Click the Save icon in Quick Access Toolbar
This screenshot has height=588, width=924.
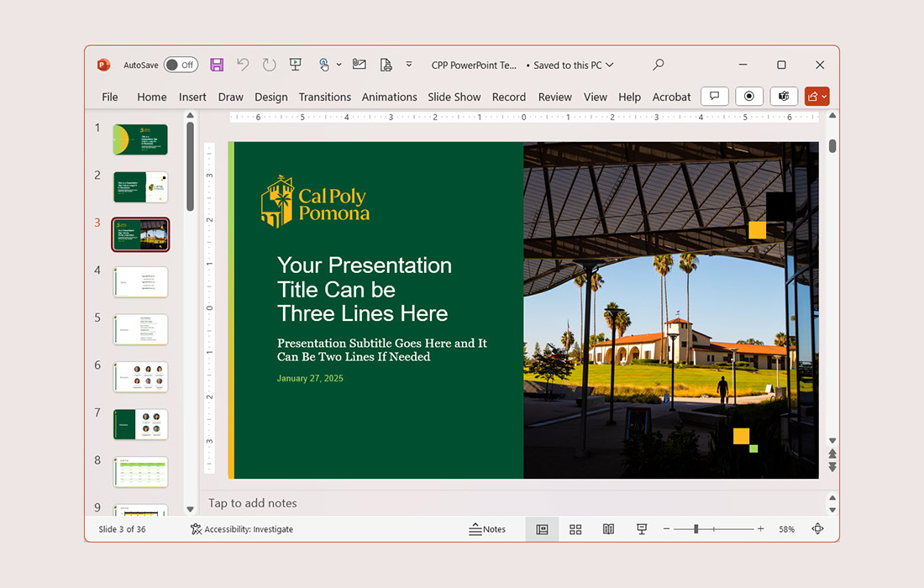click(216, 64)
